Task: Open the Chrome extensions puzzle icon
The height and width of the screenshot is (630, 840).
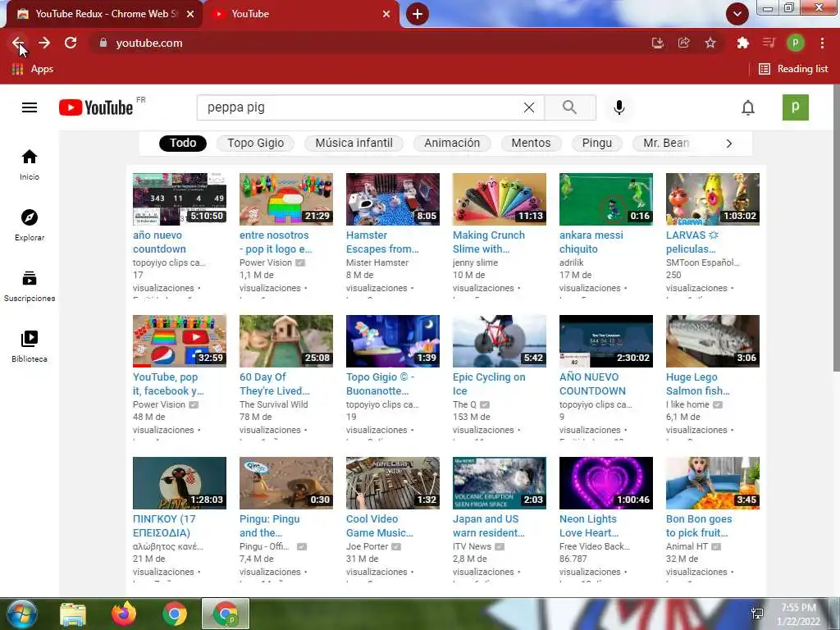Action: point(742,43)
